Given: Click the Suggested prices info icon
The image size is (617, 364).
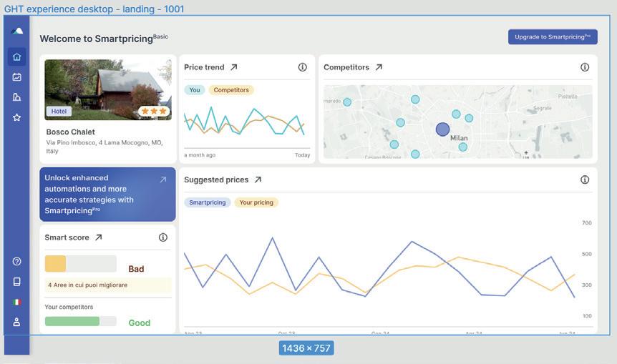Looking at the screenshot, I should (x=585, y=179).
